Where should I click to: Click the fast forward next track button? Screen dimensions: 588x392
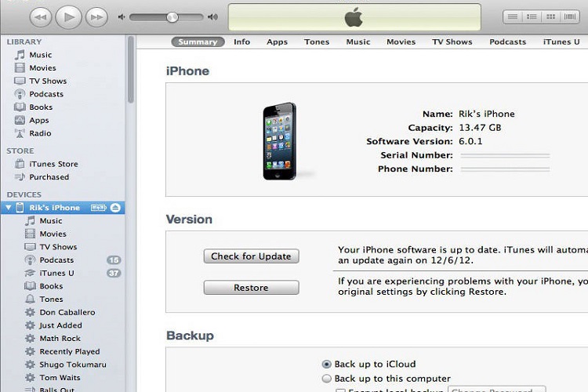point(96,17)
